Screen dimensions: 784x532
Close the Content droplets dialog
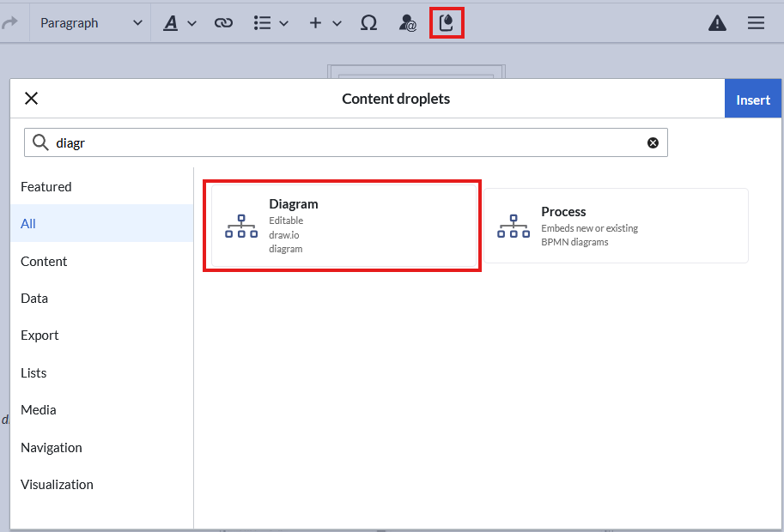point(32,99)
